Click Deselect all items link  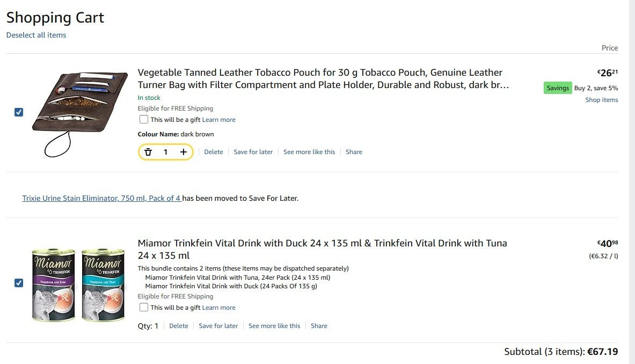[x=36, y=35]
